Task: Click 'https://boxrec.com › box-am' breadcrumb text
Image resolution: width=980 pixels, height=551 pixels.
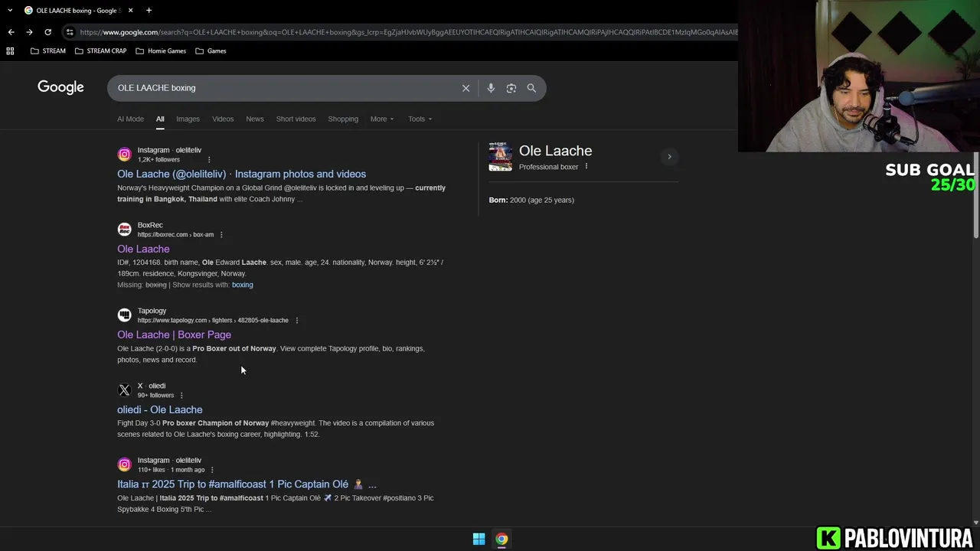Action: pos(175,235)
